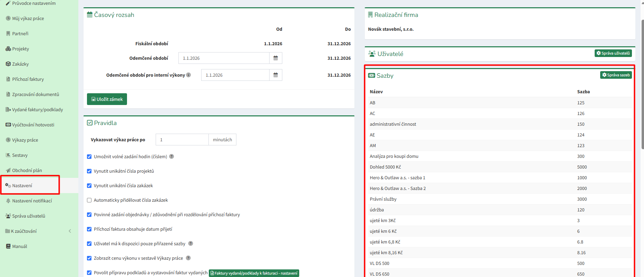Select the VL DS 500 rate row
The image size is (644, 277).
[x=500, y=263]
